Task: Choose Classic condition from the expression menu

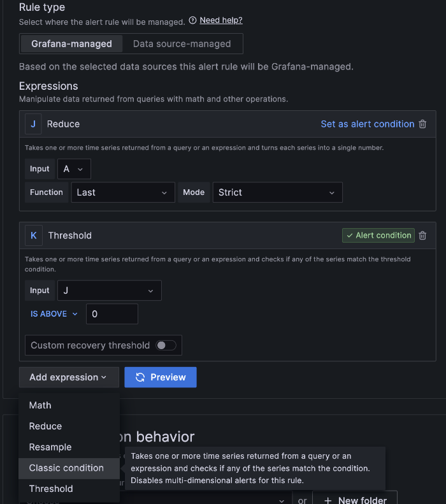Action: coord(69,468)
